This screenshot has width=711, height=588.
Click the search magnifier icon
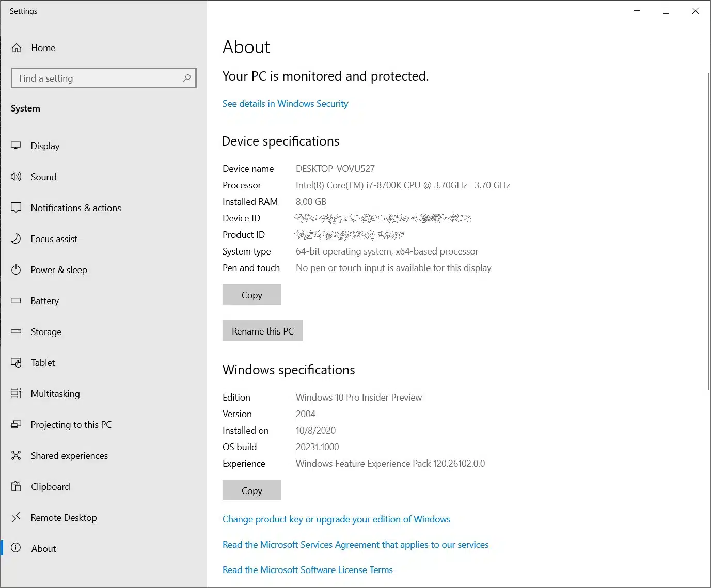(187, 78)
